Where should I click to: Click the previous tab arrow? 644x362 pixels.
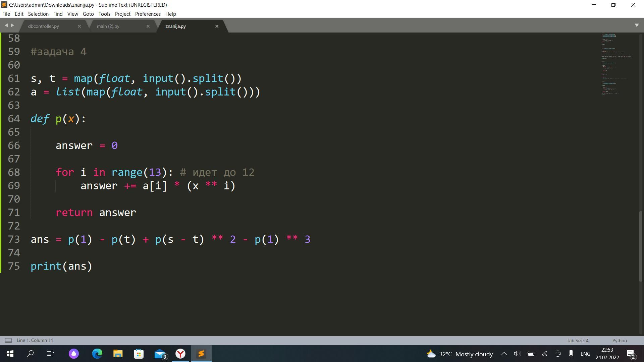click(6, 25)
